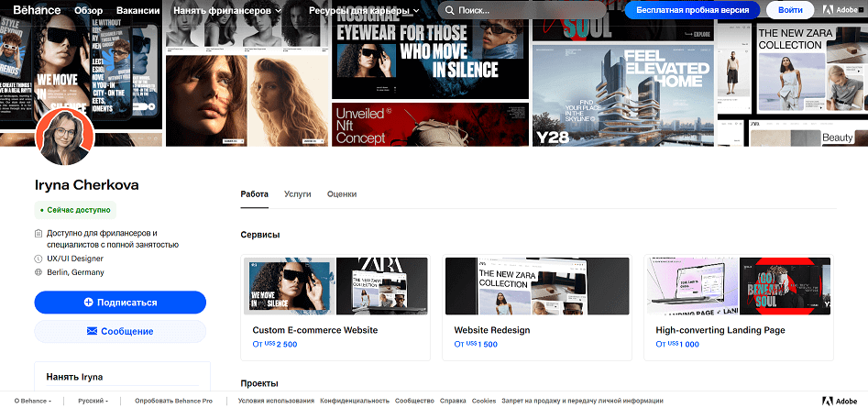
Task: Click the magnifier icon in search bar
Action: tap(449, 10)
